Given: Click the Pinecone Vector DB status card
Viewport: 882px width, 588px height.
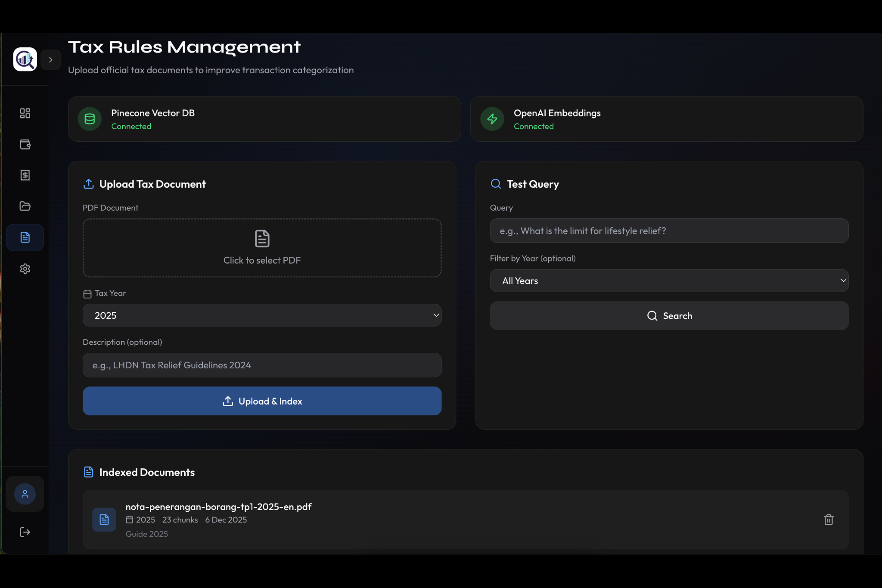Looking at the screenshot, I should pos(264,119).
